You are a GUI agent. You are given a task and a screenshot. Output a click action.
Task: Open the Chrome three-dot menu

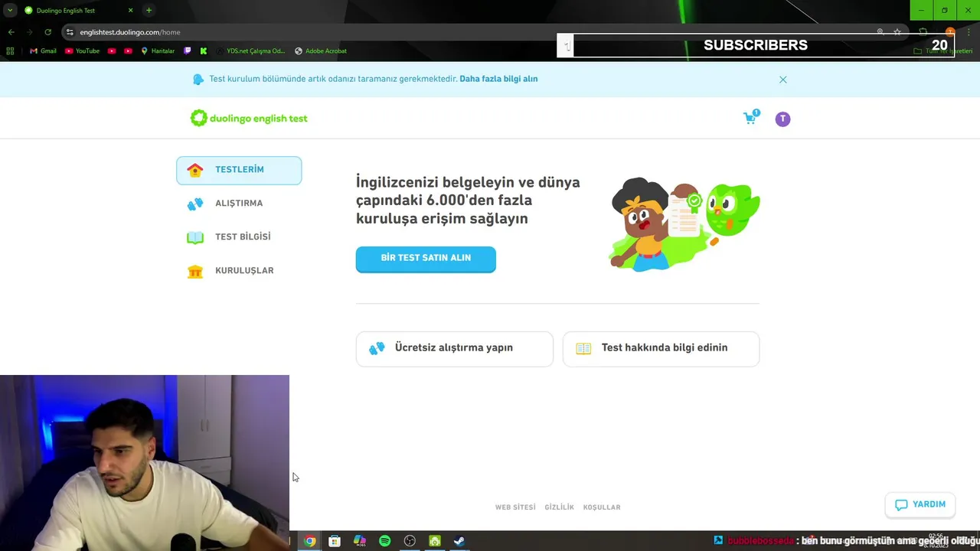pos(969,32)
